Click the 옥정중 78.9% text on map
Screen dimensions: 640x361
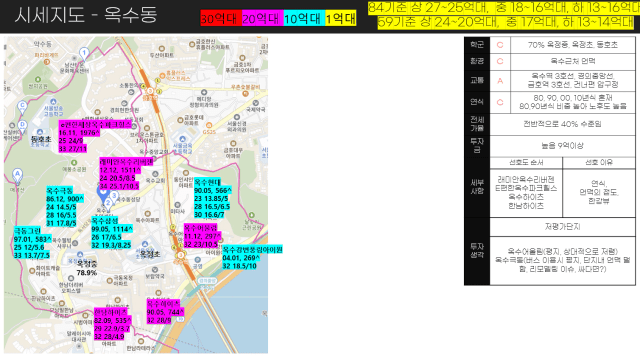[x=87, y=268]
